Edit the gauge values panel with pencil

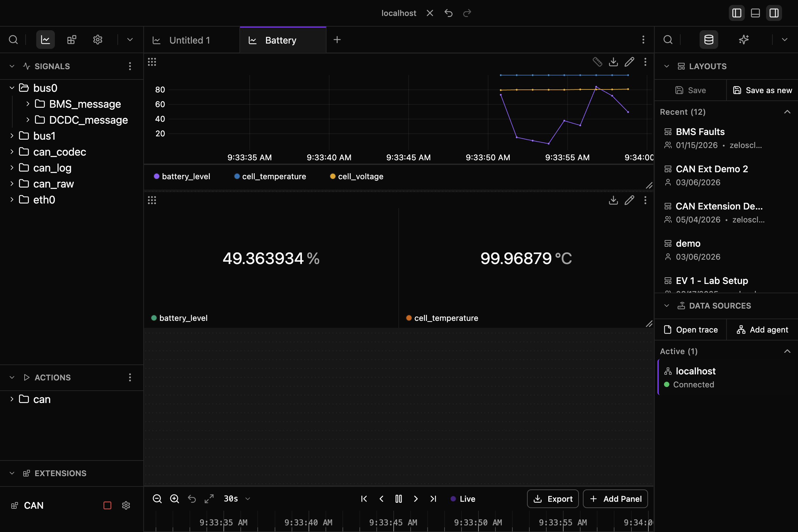(629, 200)
